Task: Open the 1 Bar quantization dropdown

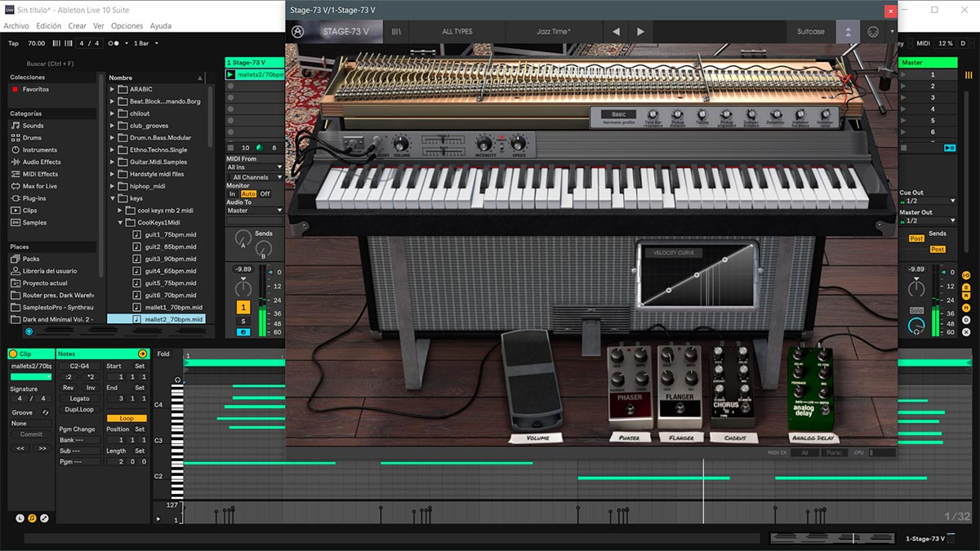Action: [x=145, y=43]
